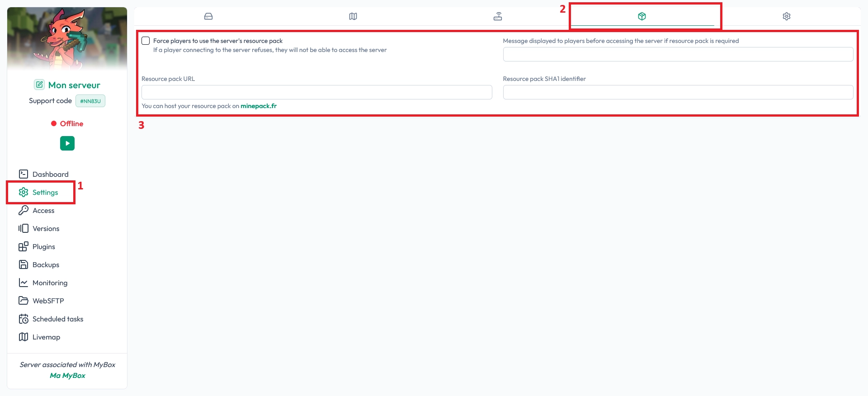The image size is (868, 396).
Task: Click the Access key icon
Action: point(24,210)
